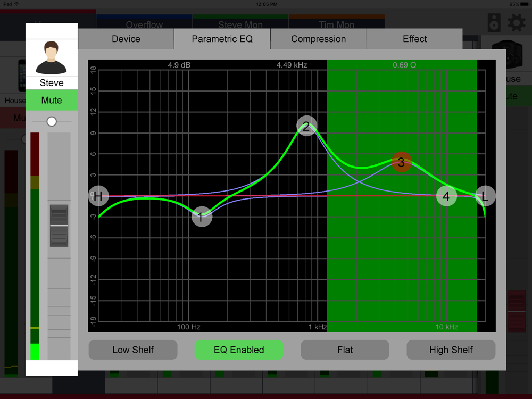Select EQ band node 2 at the peak
Viewport: 532px width, 399px height.
pyautogui.click(x=306, y=126)
